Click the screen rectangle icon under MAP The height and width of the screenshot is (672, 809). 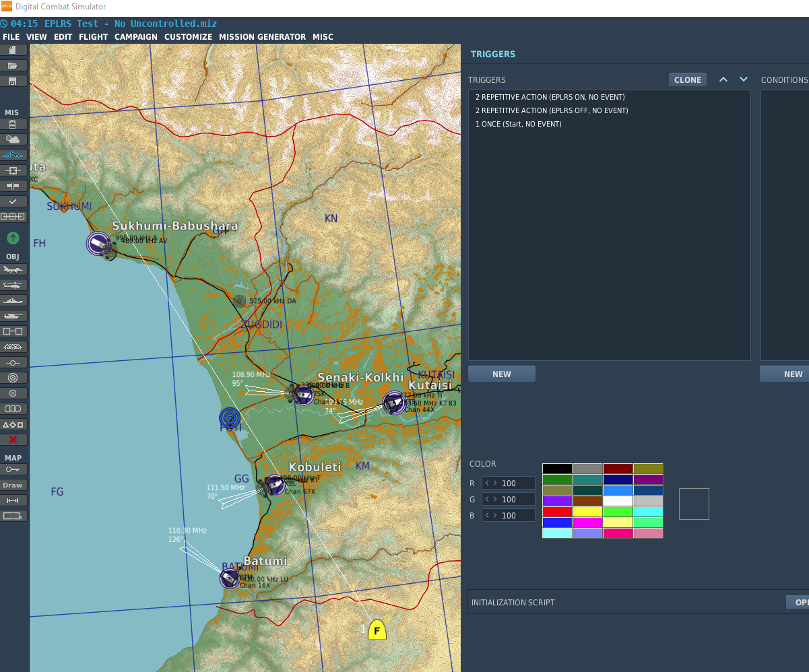click(13, 516)
